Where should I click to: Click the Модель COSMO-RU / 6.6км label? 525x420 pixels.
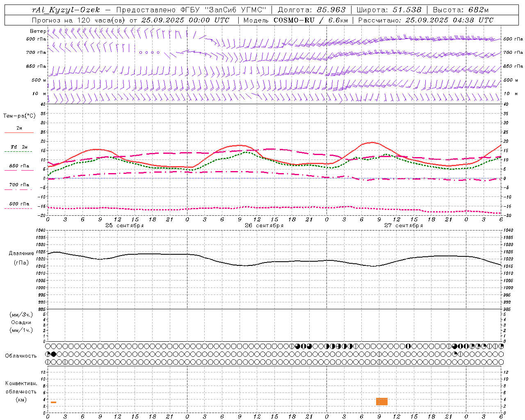point(295,20)
